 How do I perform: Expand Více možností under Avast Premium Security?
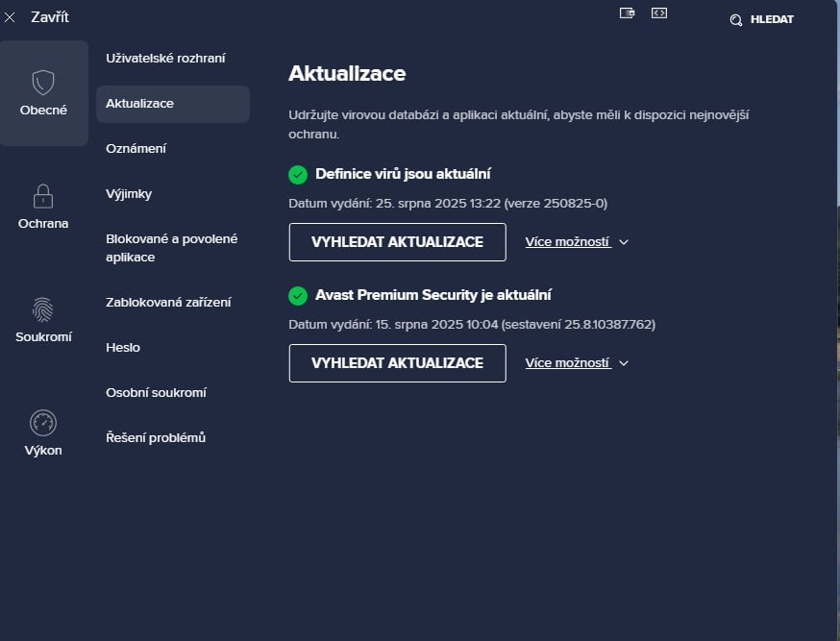(x=568, y=362)
